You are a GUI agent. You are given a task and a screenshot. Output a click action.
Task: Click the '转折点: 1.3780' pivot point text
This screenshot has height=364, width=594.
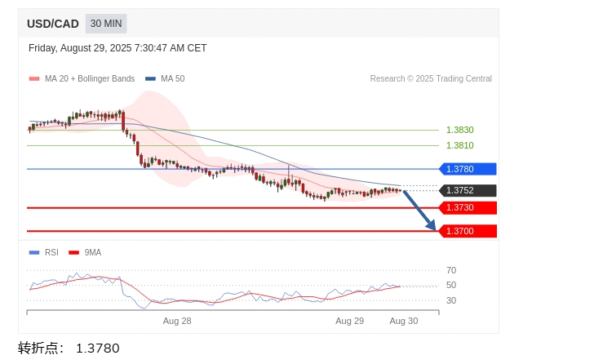click(x=69, y=348)
